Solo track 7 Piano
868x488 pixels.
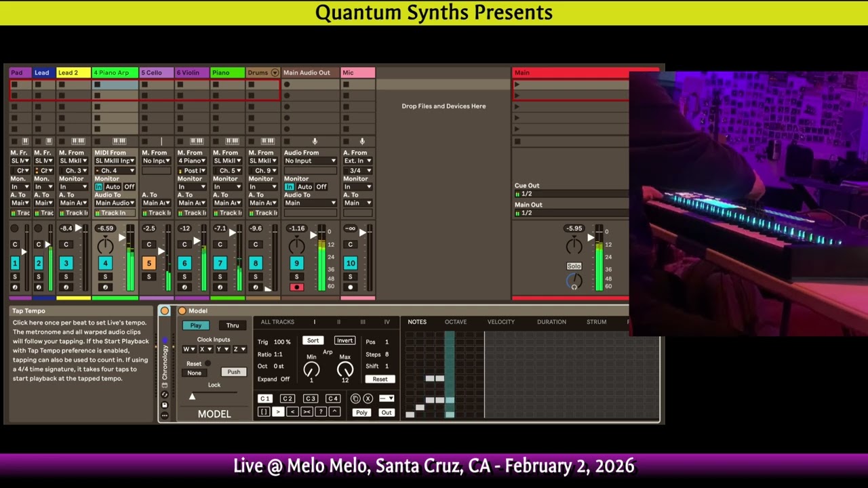coord(220,277)
